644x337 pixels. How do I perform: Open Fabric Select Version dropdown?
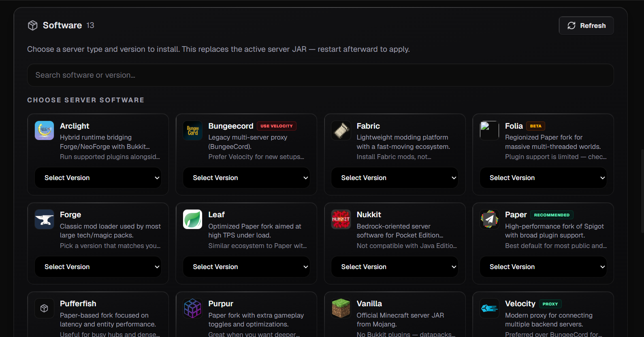395,178
